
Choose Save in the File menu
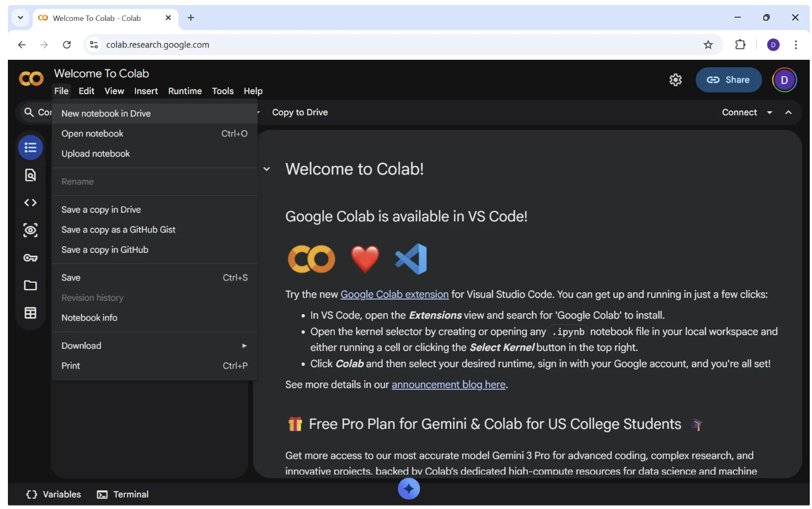click(x=154, y=278)
